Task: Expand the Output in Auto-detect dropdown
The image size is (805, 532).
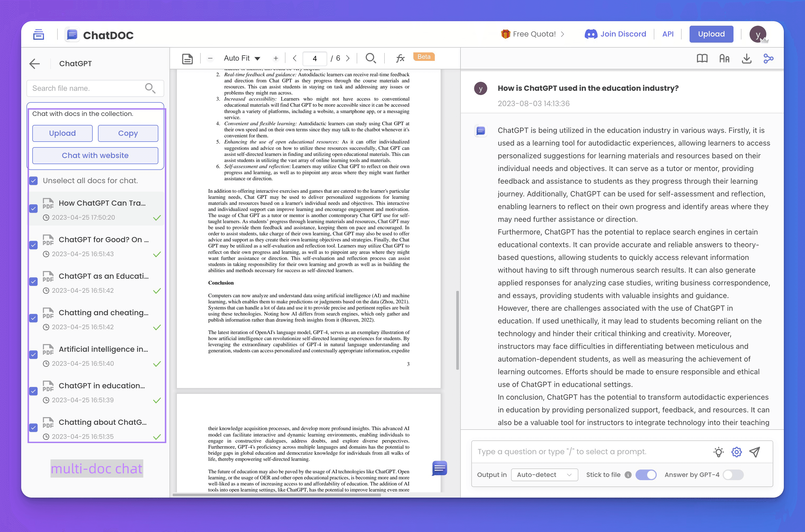Action: [544, 475]
